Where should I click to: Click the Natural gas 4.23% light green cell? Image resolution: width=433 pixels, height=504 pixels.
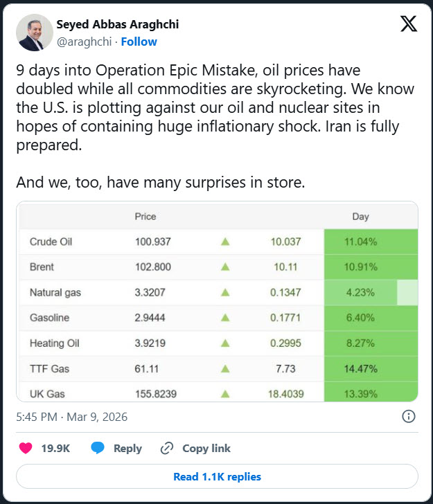point(361,293)
